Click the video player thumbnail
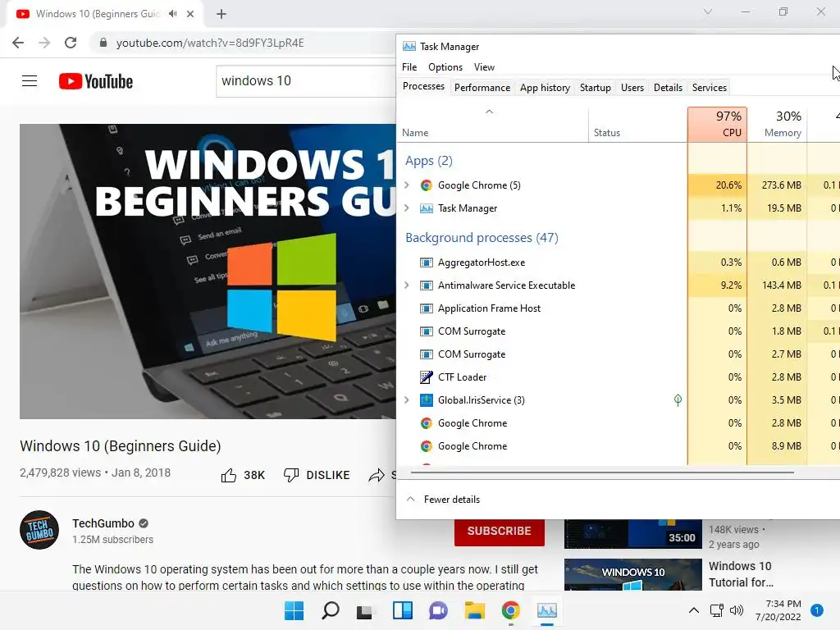Viewport: 840px width, 630px height. pos(208,271)
